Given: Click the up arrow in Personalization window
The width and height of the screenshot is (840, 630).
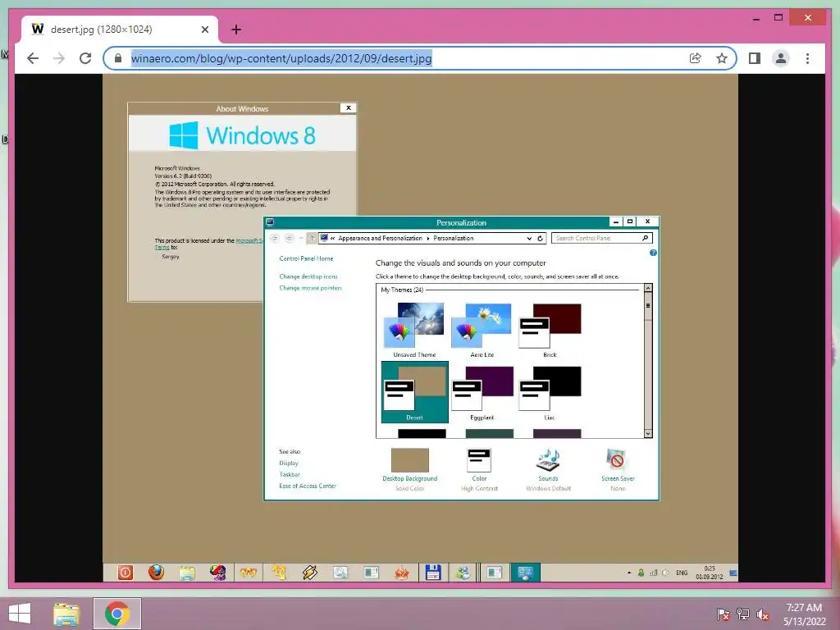Looking at the screenshot, I should 311,239.
